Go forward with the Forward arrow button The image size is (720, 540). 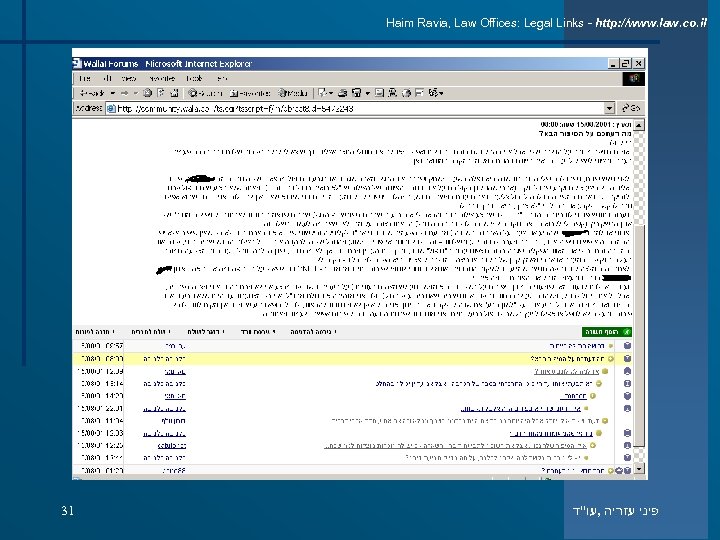coord(124,93)
